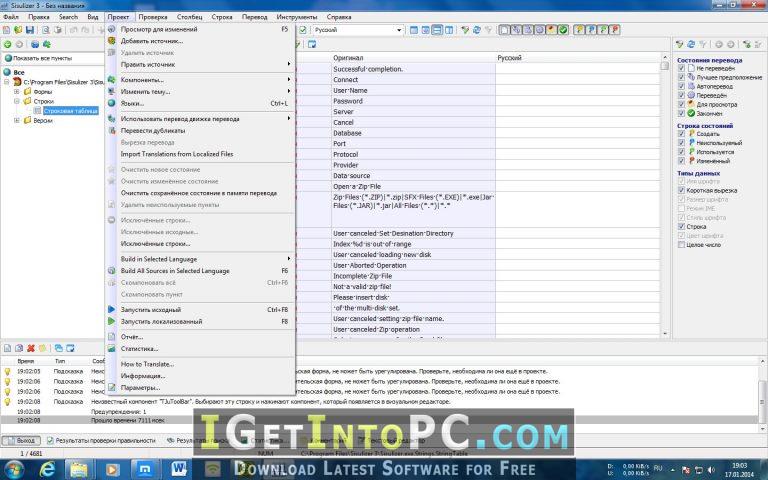The width and height of the screenshot is (768, 480).
Task: Open Word from the Windows taskbar
Action: click(178, 469)
